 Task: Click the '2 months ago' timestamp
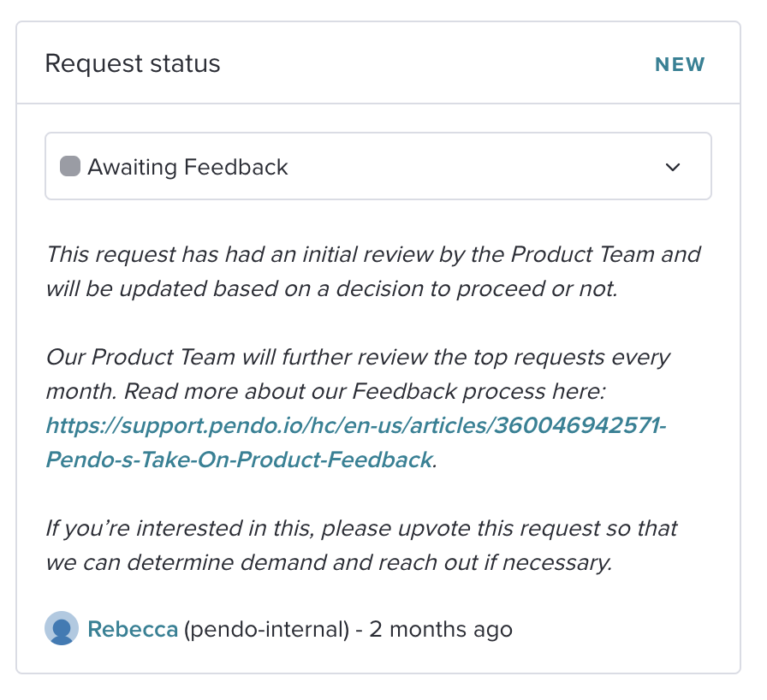[441, 629]
